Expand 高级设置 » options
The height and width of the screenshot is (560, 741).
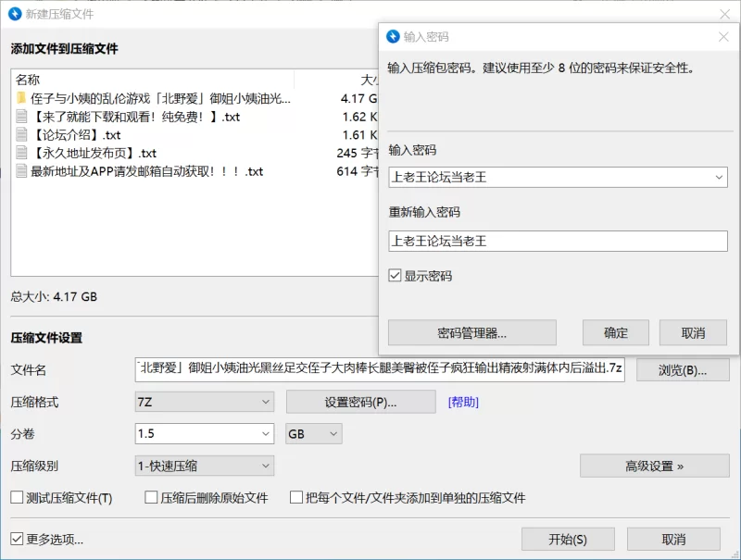(x=655, y=466)
